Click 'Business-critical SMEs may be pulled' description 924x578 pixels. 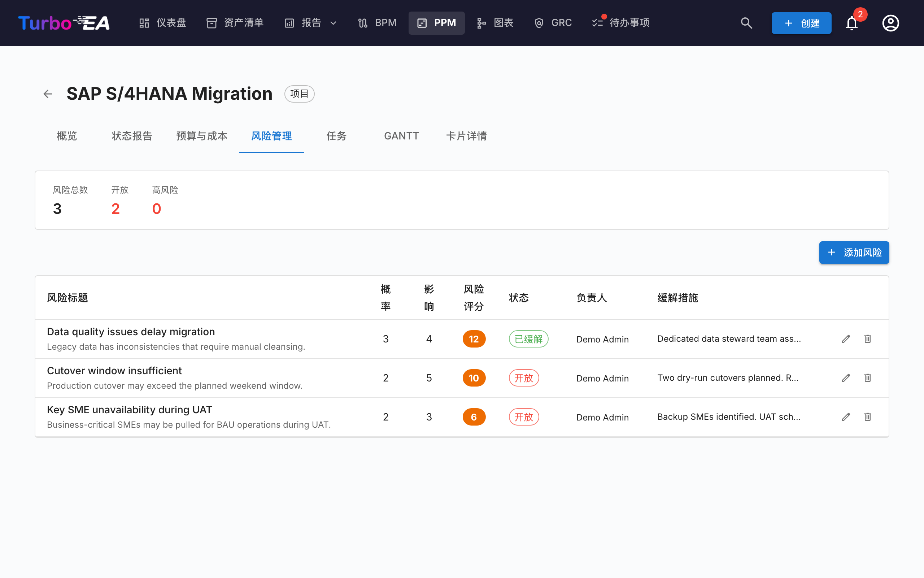[x=189, y=425]
